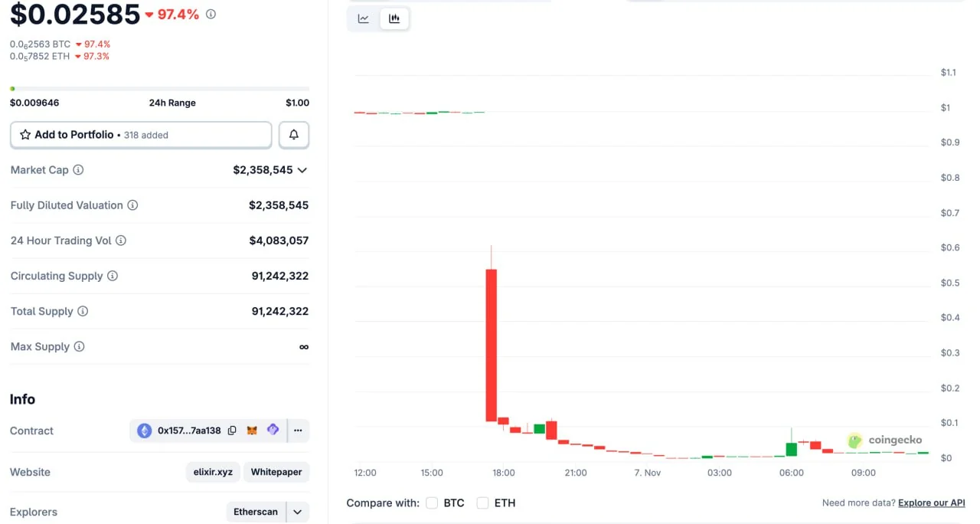Open the contract three-dot more options menu
Image resolution: width=980 pixels, height=524 pixels.
[x=298, y=431]
